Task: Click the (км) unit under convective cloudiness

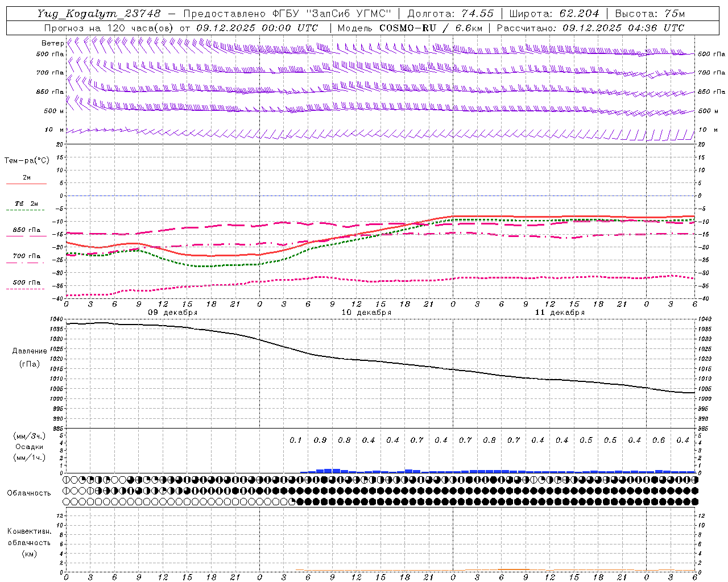Action: [x=30, y=554]
